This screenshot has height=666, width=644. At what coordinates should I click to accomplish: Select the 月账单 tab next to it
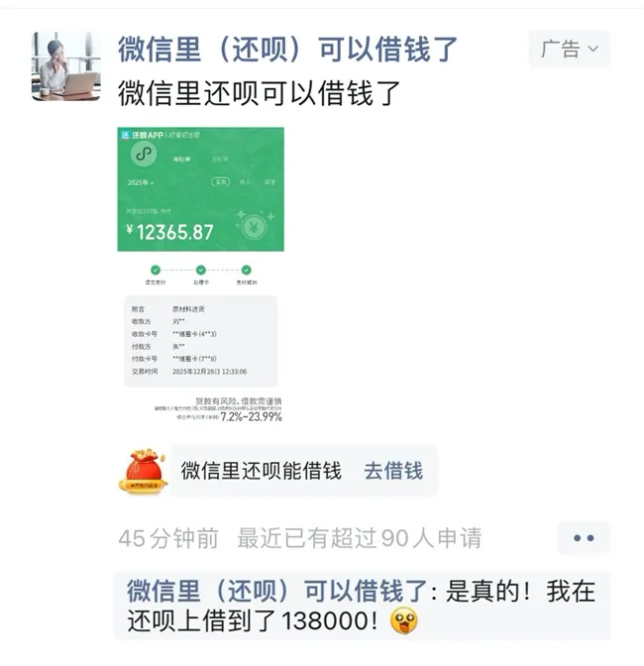(x=220, y=160)
